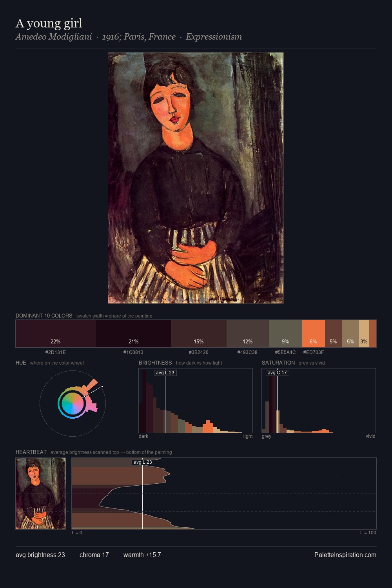Image resolution: width=392 pixels, height=588 pixels.
Task: Click the 9% olive-grey swatch #5E5A4C
Action: [x=285, y=334]
